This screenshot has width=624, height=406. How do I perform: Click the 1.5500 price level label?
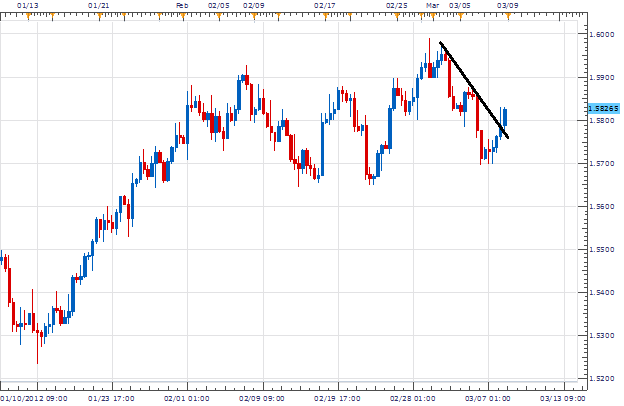(x=603, y=250)
